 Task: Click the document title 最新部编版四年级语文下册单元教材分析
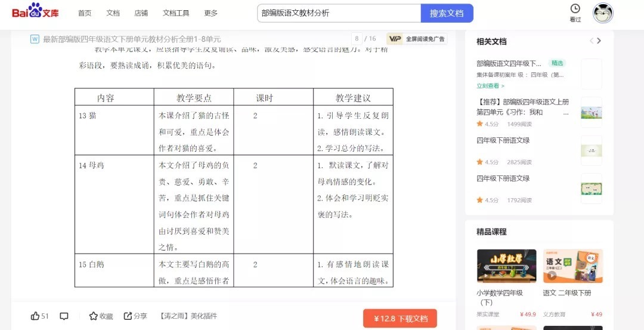click(132, 39)
